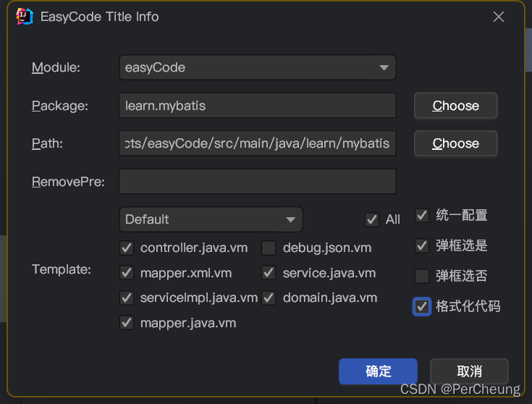Click the EasyCode Title Info title text

pos(99,17)
